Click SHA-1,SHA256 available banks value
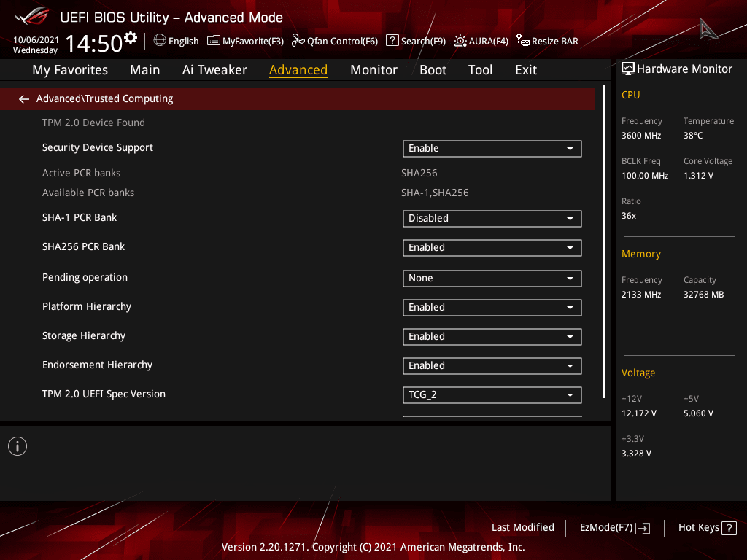The width and height of the screenshot is (747, 560). pyautogui.click(x=435, y=192)
